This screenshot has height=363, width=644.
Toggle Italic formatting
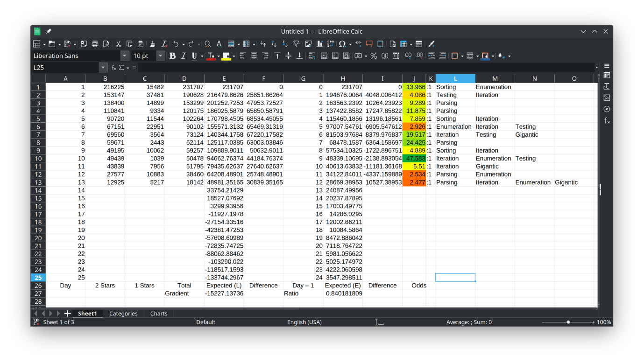(x=184, y=56)
